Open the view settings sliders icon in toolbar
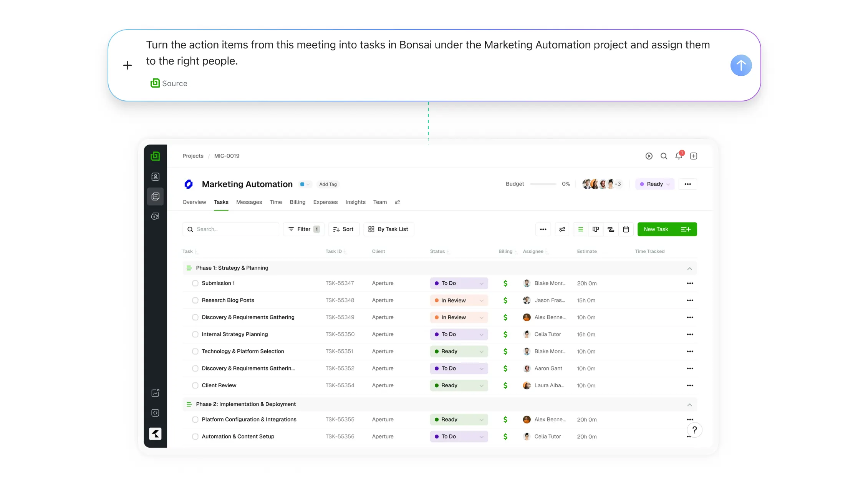Screen dimensions: 868x488 (562, 229)
